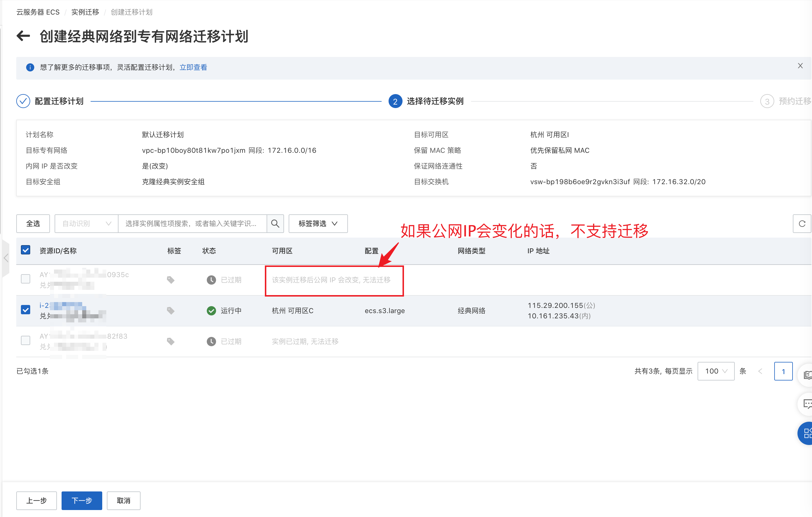Close the blue info banner

(x=800, y=66)
